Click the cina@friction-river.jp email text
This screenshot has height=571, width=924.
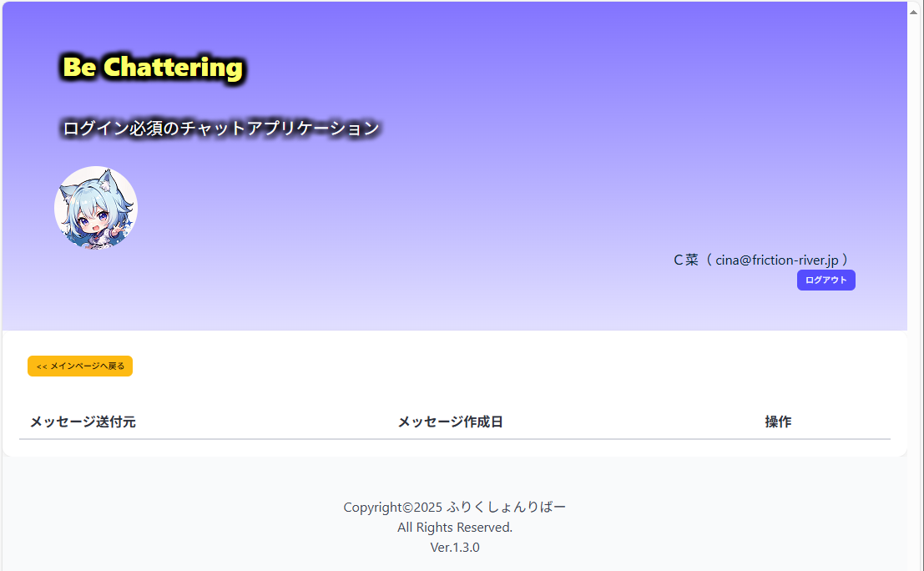pyautogui.click(x=777, y=260)
